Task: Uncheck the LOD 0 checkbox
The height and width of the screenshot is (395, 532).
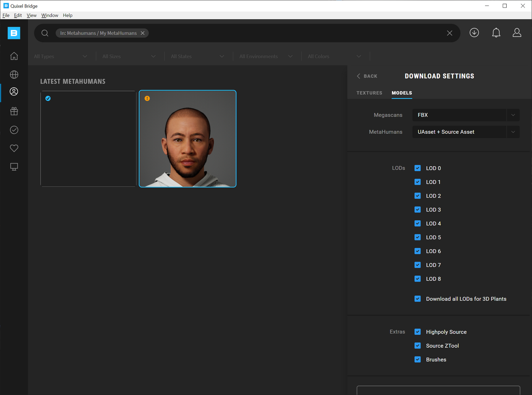Action: [418, 168]
